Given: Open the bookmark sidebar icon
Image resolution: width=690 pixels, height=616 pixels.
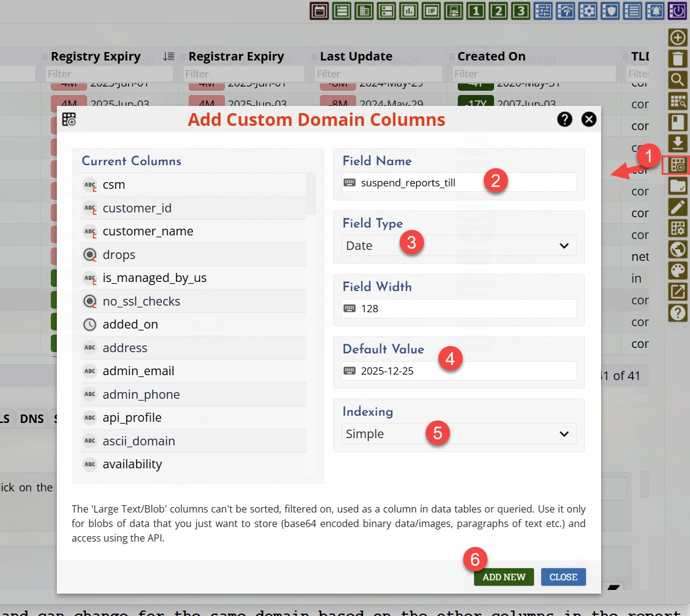Looking at the screenshot, I should tap(678, 122).
